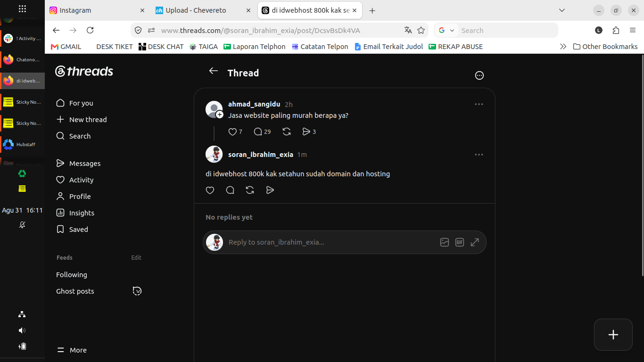List all tabs dropdown
Viewport: 644px width, 362px height.
pyautogui.click(x=561, y=10)
